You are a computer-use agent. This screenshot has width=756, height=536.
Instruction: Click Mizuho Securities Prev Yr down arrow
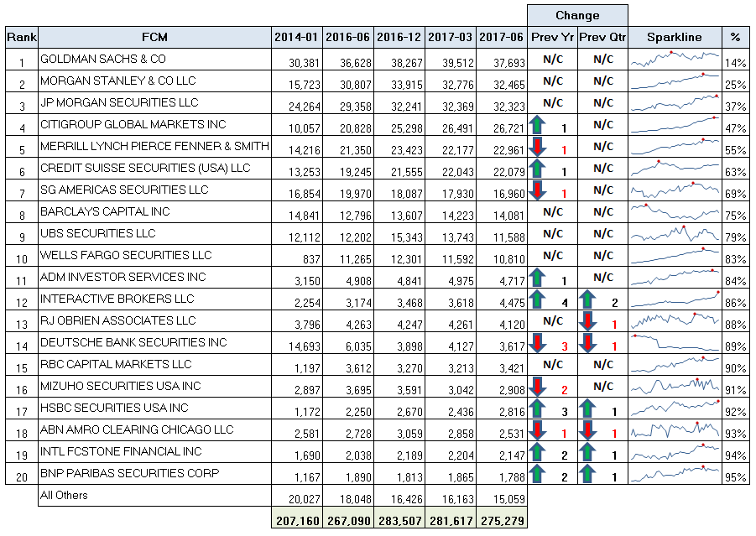click(537, 387)
